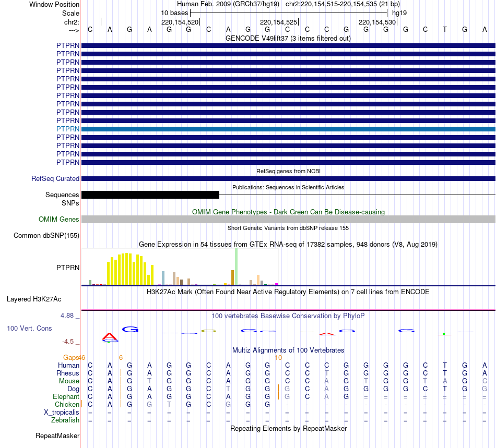The height and width of the screenshot is (448, 496).
Task: Select the Human alignment row label
Action: click(68, 365)
